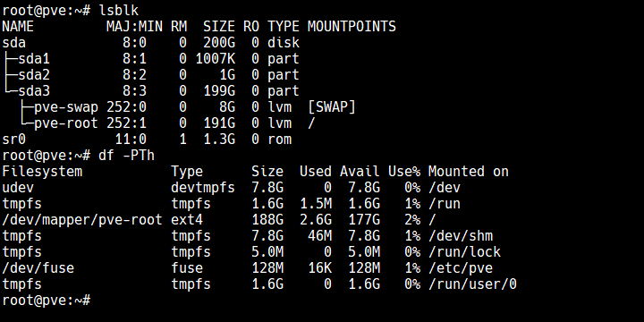644x322 pixels.
Task: Select the sda3 partition entry
Action: 34,90
